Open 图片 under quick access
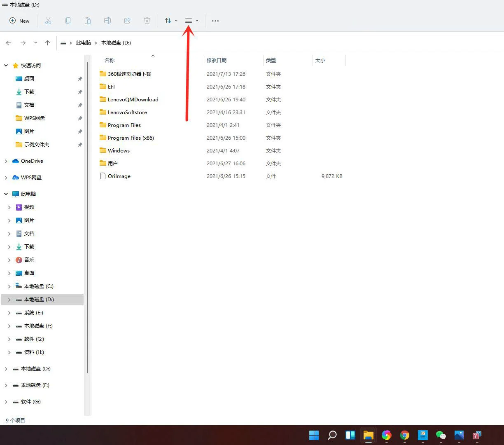The height and width of the screenshot is (445, 504). [25, 131]
